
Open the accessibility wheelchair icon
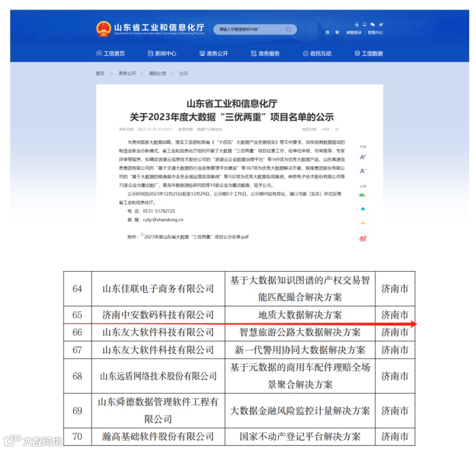(x=357, y=24)
